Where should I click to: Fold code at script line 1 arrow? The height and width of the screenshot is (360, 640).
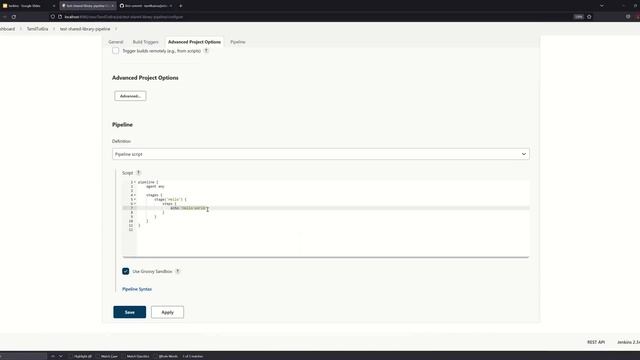135,182
